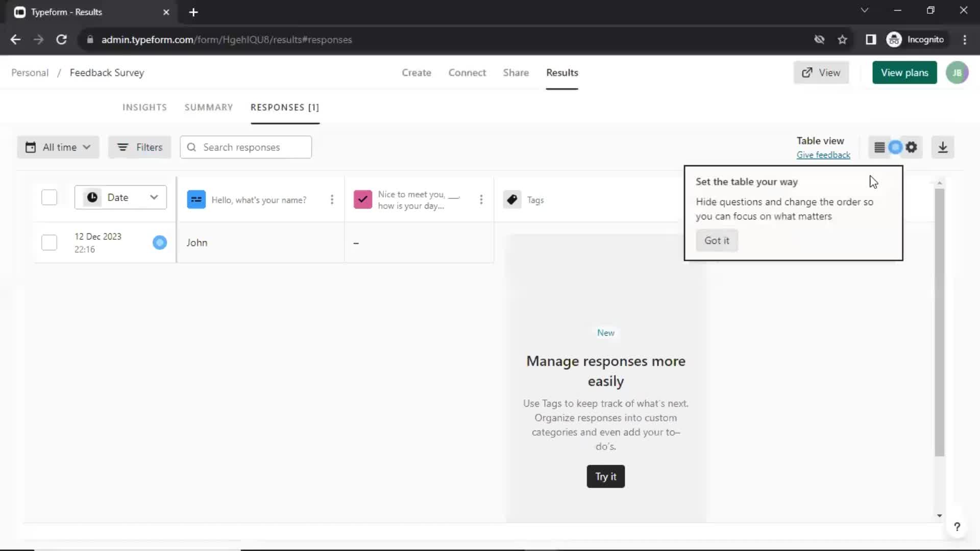The width and height of the screenshot is (980, 551).
Task: Click the browser address bar URL
Action: (227, 40)
